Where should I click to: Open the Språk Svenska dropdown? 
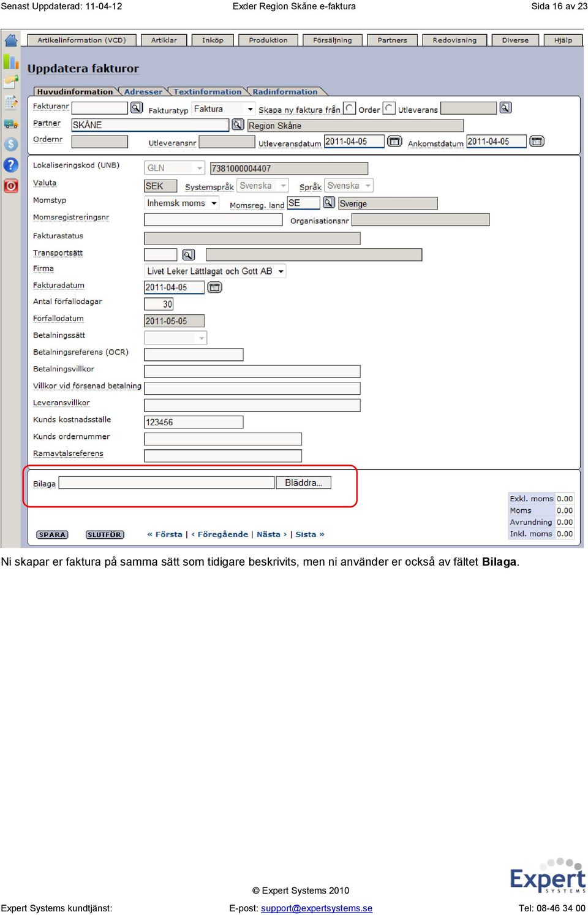[x=349, y=186]
